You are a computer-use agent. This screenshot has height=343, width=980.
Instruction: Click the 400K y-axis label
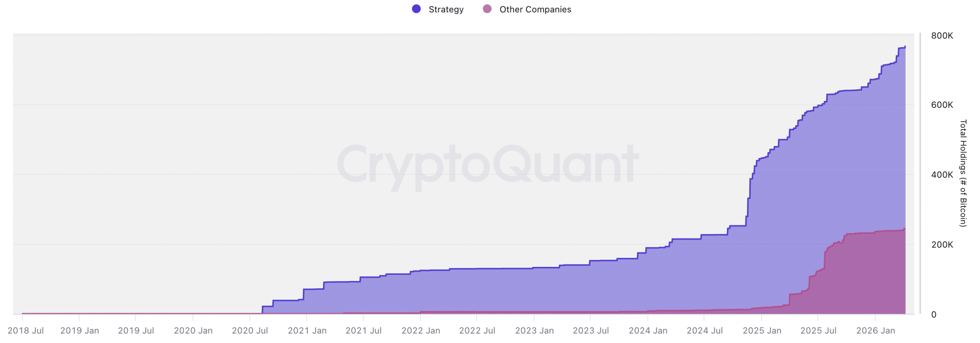pyautogui.click(x=941, y=174)
